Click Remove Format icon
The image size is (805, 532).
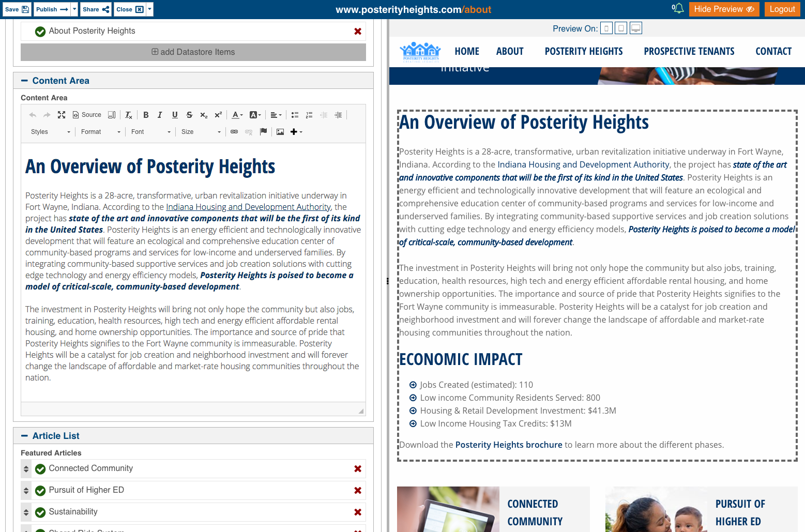coord(129,115)
